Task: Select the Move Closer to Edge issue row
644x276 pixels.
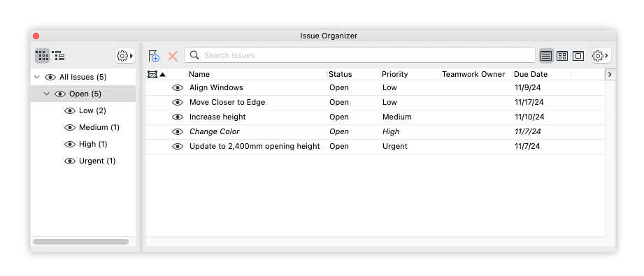Action: [x=375, y=102]
